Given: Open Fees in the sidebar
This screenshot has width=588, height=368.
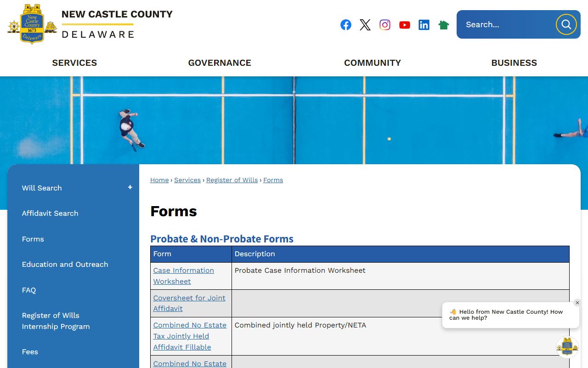Looking at the screenshot, I should [30, 352].
